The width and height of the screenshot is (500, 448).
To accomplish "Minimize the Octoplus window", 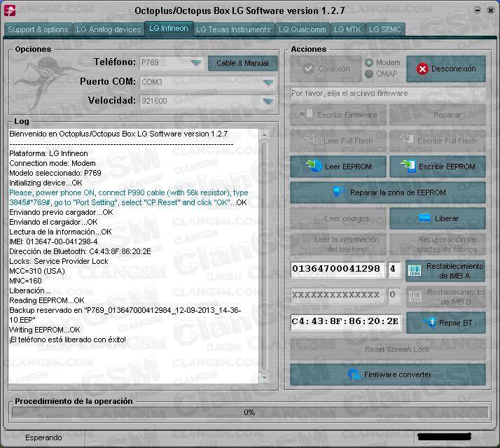I will (x=478, y=10).
